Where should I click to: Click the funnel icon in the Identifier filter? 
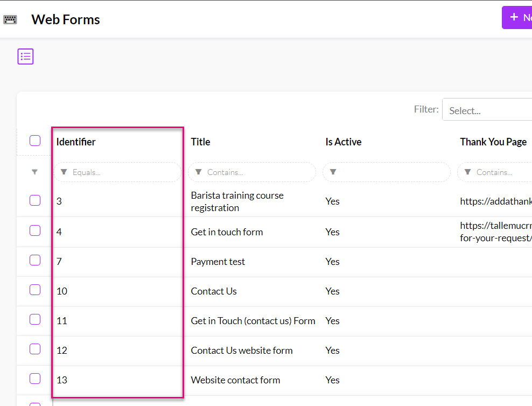coord(64,172)
